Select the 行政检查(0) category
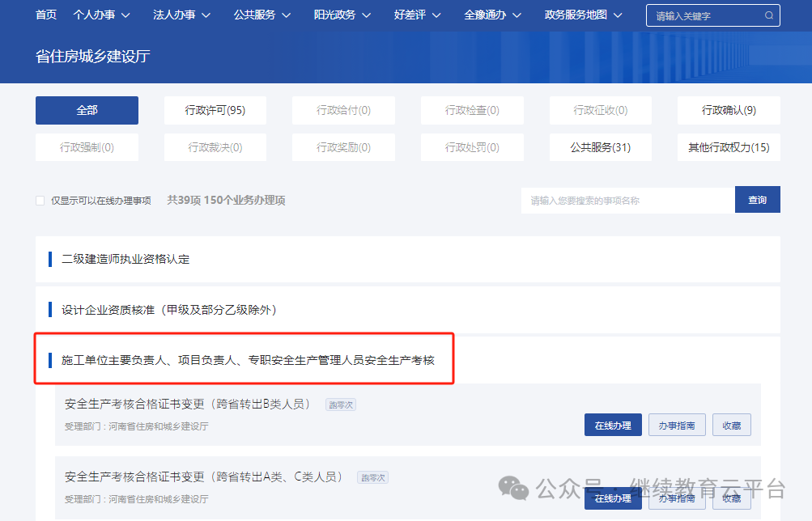 pyautogui.click(x=472, y=110)
